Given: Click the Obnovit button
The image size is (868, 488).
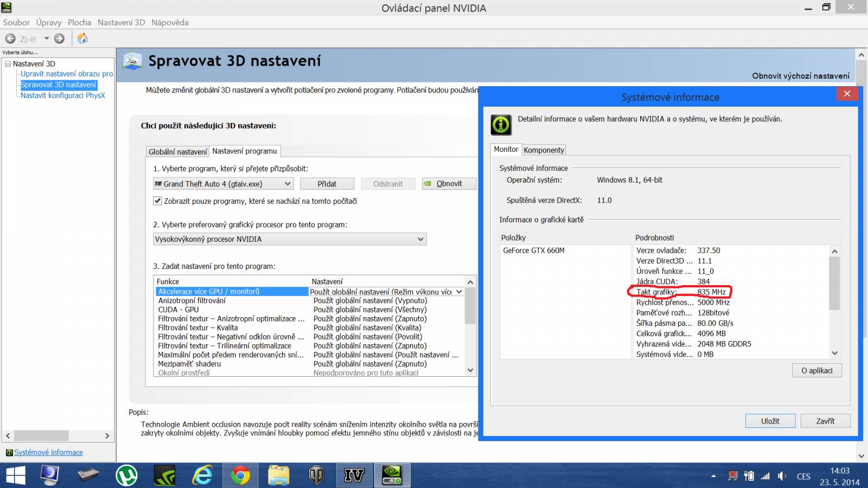Looking at the screenshot, I should [449, 184].
